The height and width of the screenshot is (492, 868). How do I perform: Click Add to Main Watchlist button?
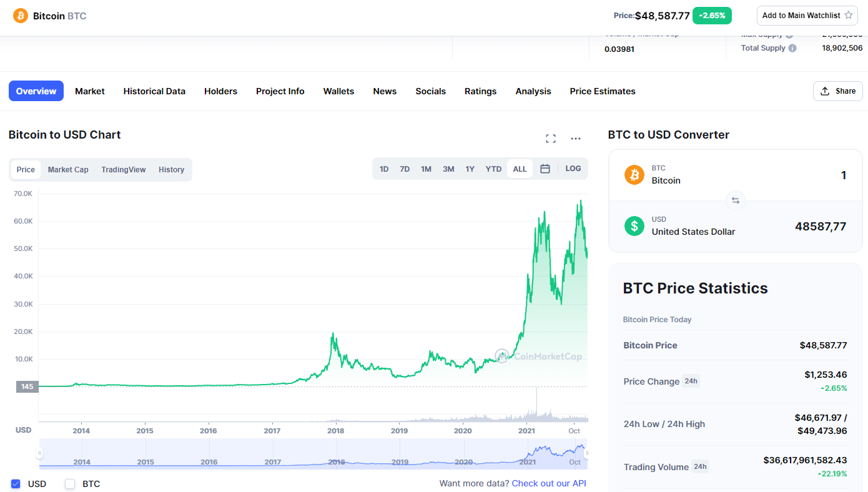807,16
